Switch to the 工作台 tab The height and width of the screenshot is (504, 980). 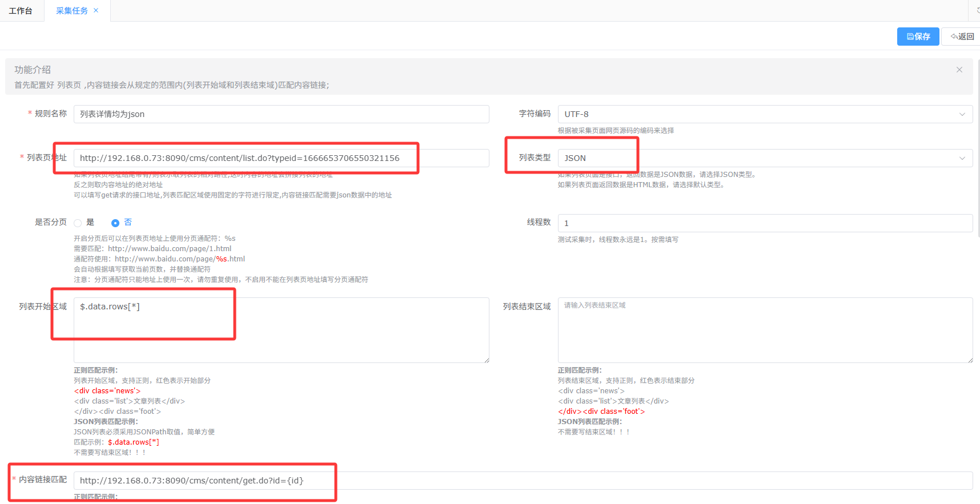[x=21, y=11]
